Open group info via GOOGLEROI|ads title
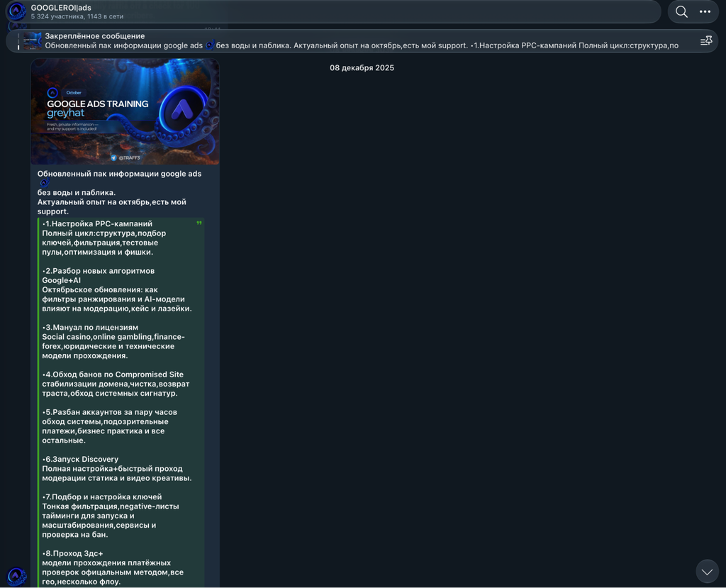 61,7
